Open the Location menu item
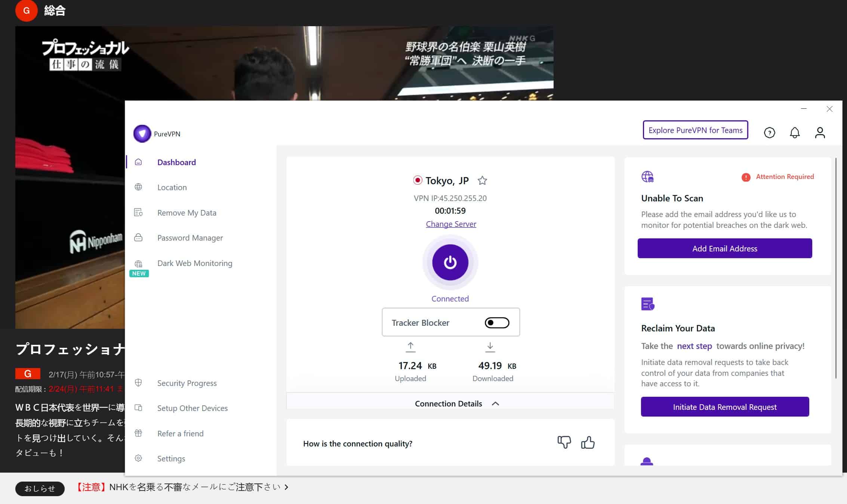 coord(172,187)
